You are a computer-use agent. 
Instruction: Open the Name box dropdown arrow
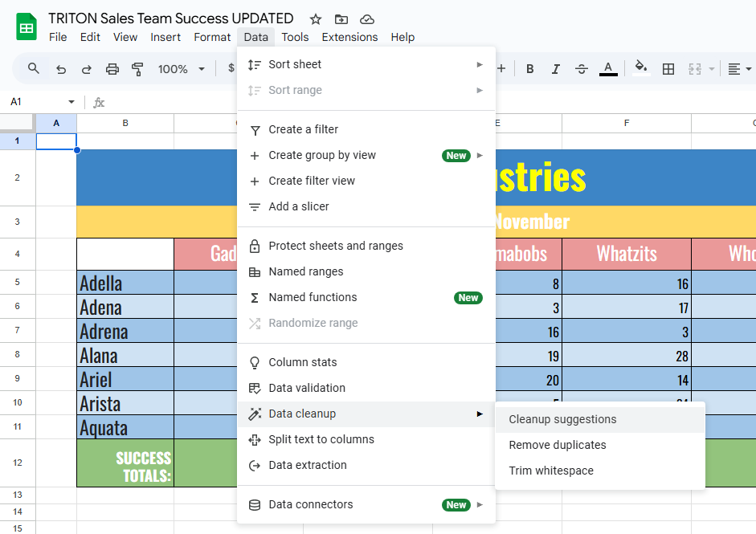[x=72, y=102]
